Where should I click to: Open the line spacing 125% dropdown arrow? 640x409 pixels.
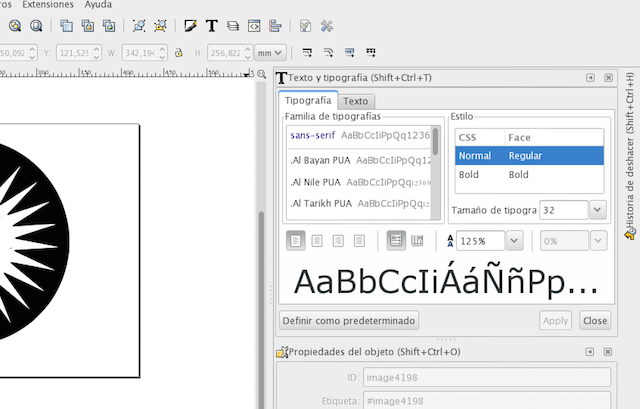(x=514, y=241)
